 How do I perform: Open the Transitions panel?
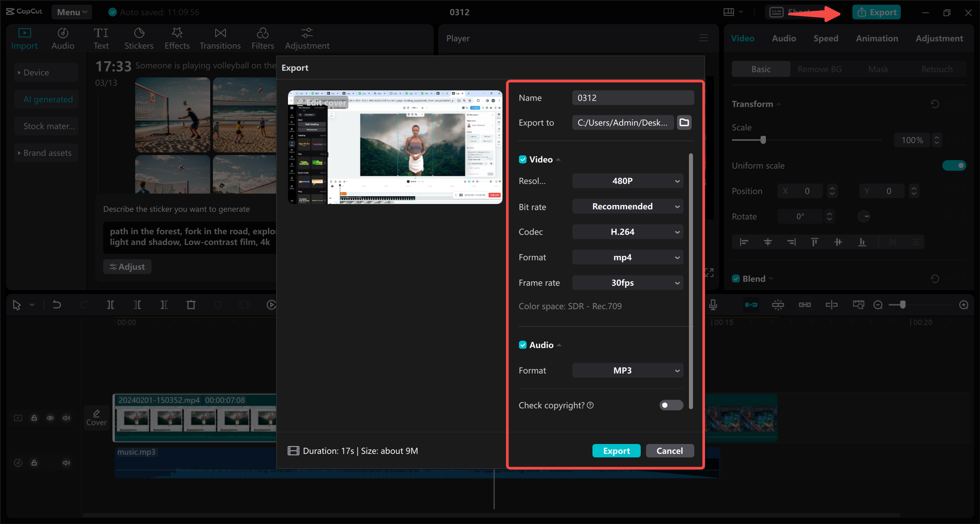point(220,38)
